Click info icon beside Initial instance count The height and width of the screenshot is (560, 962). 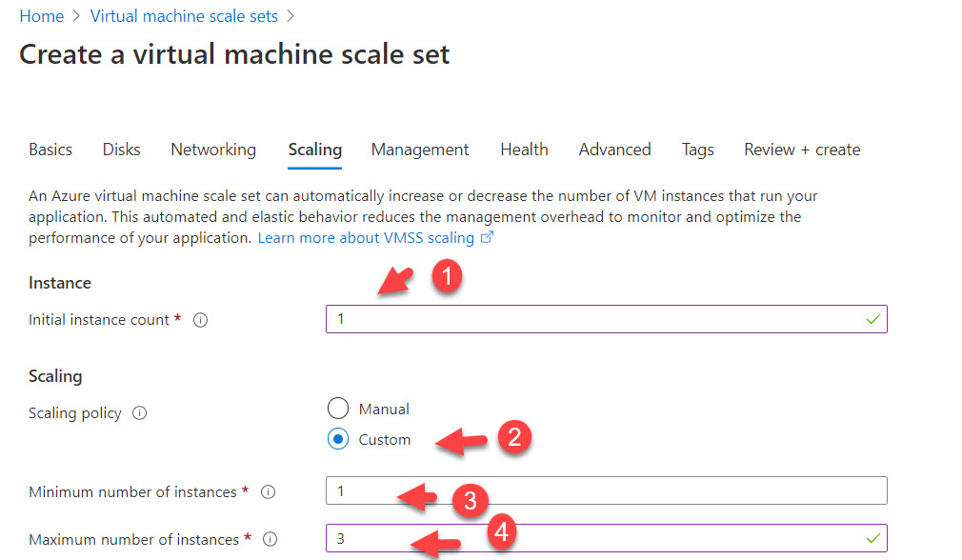[x=200, y=320]
